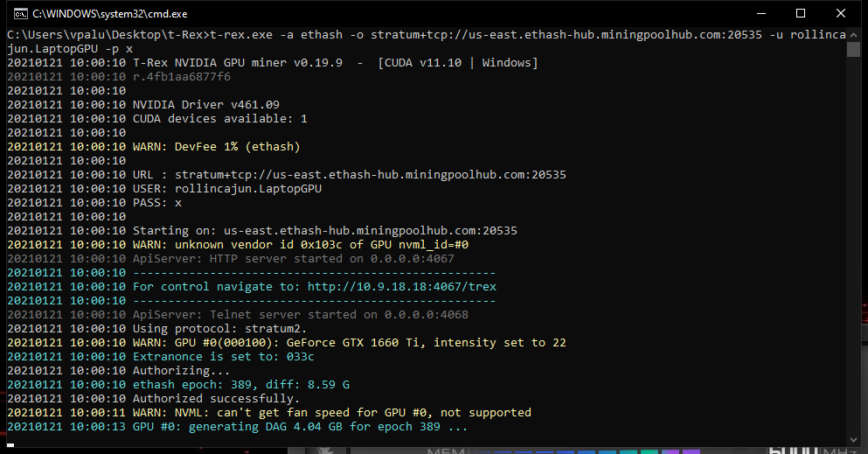Click the [CUDA v11.10 | Windows] text

(458, 63)
